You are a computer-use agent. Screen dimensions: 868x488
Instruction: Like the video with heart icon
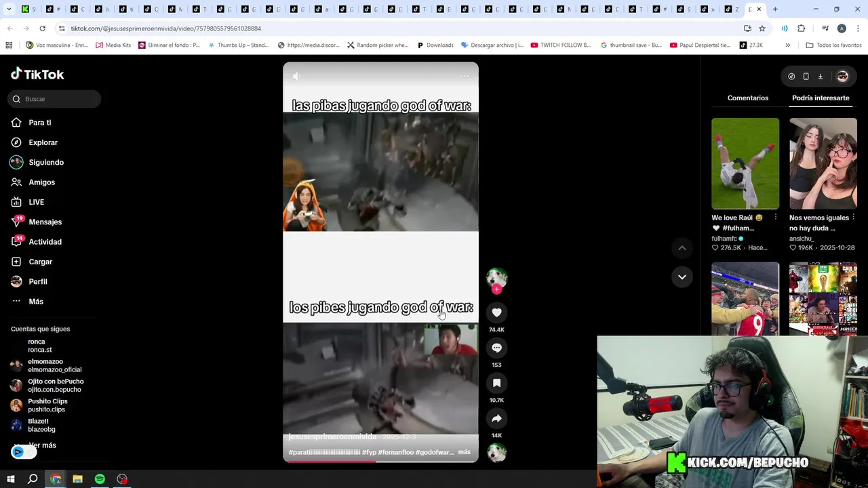pyautogui.click(x=496, y=312)
